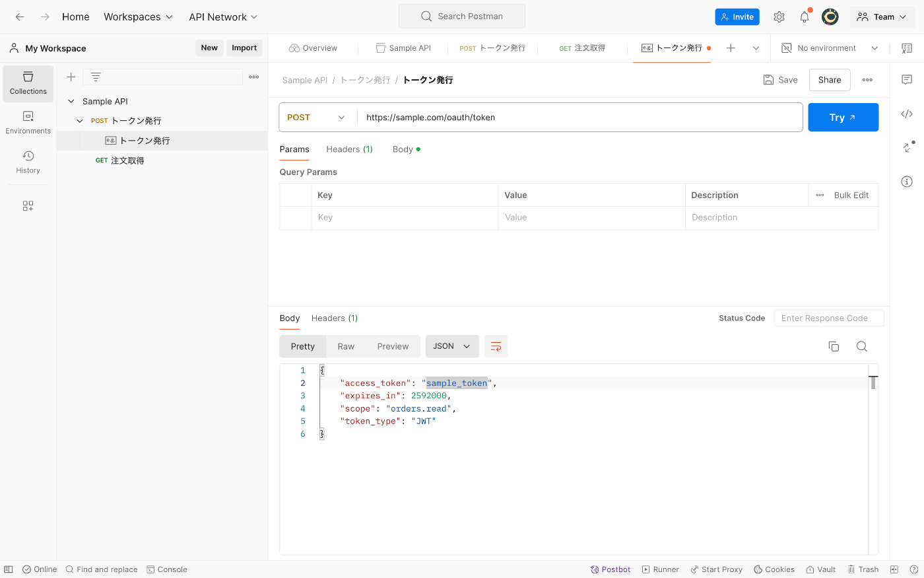This screenshot has height=578, width=924.
Task: Open more actions menu beside Share
Action: tap(867, 80)
